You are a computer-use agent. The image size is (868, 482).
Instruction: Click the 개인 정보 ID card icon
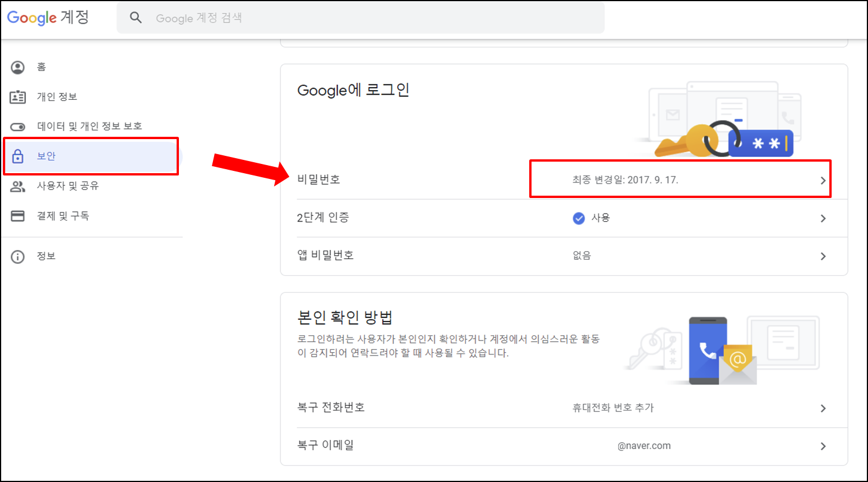18,97
